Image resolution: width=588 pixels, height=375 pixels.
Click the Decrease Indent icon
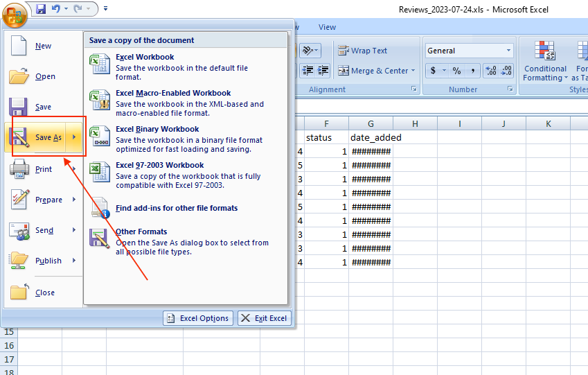pyautogui.click(x=308, y=71)
